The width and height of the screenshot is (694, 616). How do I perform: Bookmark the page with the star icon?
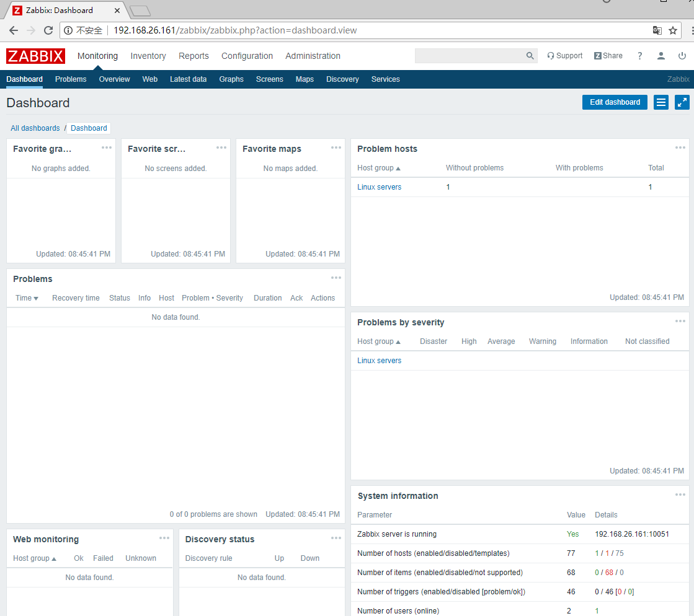coord(673,30)
